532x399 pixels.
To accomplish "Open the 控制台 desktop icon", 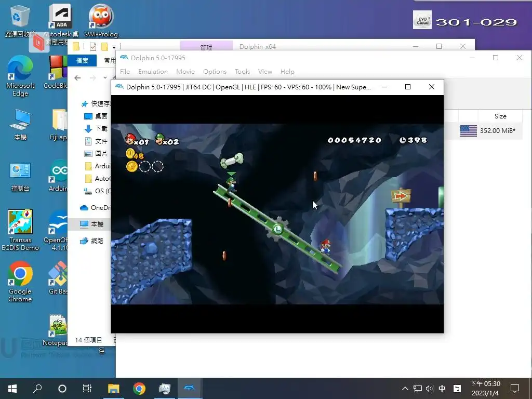I will 20,177.
